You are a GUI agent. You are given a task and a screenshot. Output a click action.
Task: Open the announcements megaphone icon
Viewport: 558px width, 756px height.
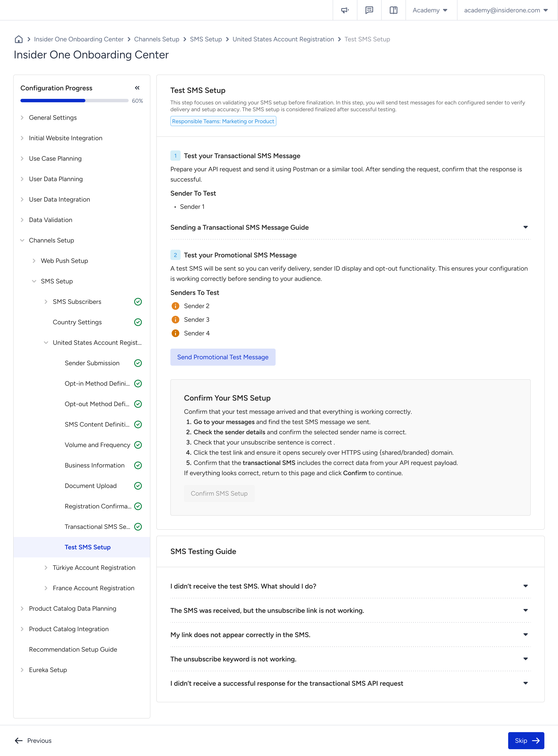point(345,10)
